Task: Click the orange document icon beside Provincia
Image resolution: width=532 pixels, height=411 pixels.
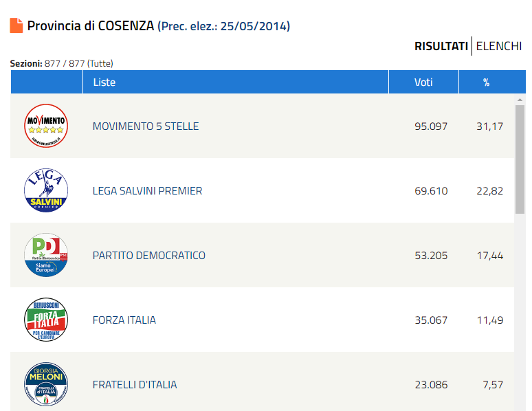Action: 16,25
